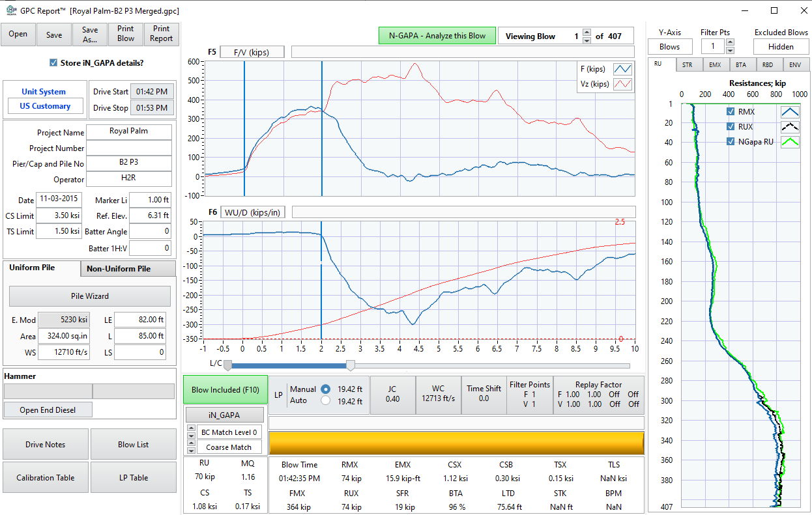
Task: Click down arrow beside BC Match Level 0
Action: click(x=190, y=436)
